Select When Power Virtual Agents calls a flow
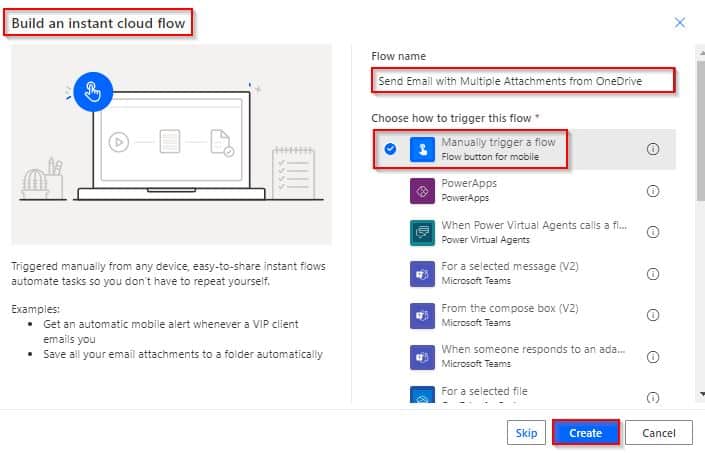The image size is (705, 453). 524,232
